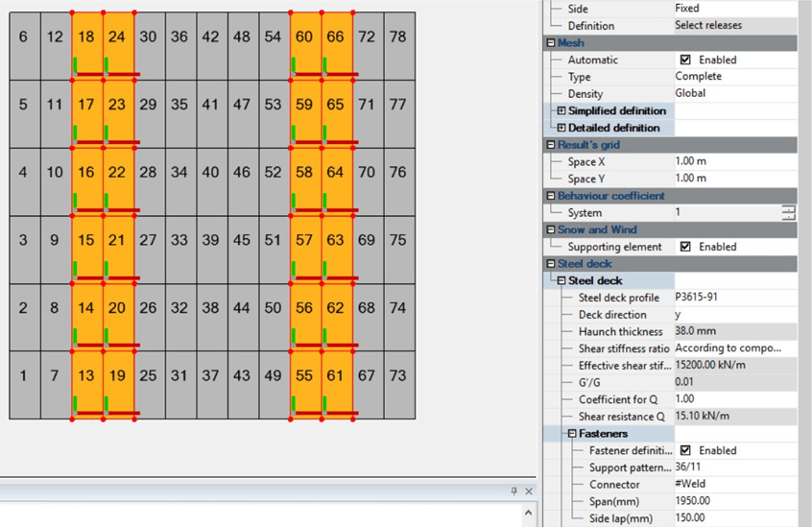Close the bottom docked panel

click(x=529, y=492)
